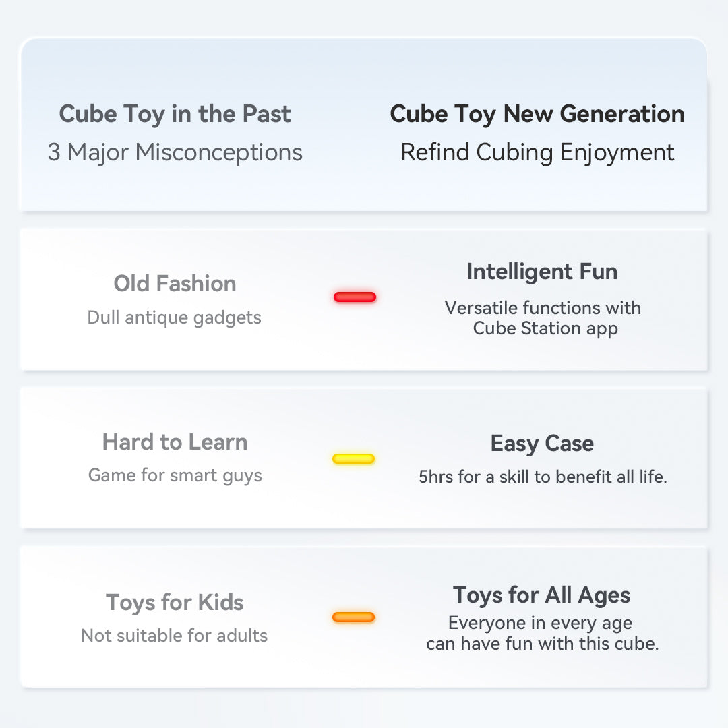Select the Toys for All Ages title

(x=542, y=596)
